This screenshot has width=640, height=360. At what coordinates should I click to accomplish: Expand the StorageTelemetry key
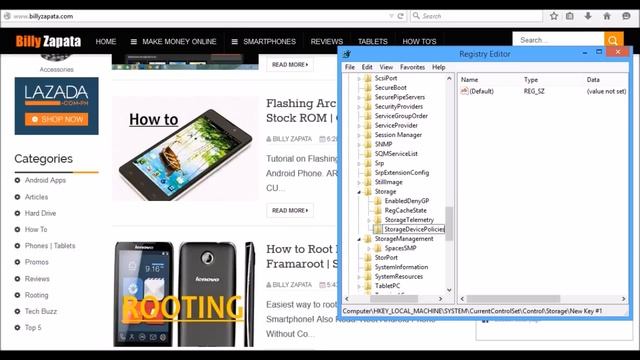tap(369, 220)
